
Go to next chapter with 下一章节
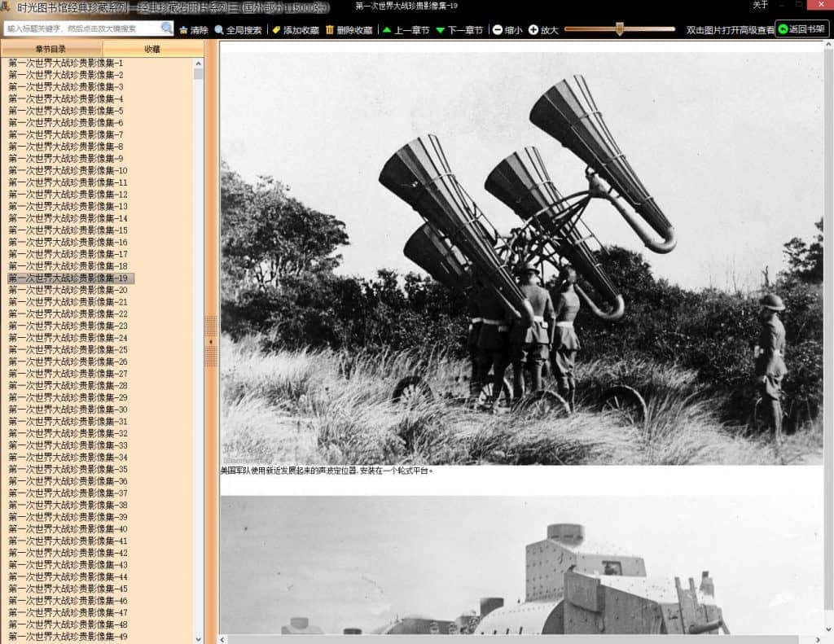point(459,30)
